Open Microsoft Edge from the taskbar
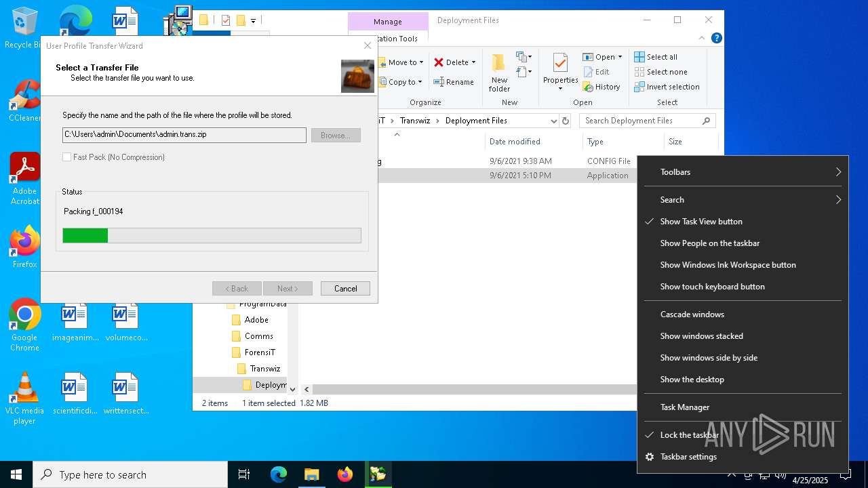The height and width of the screenshot is (488, 868). (x=279, y=474)
